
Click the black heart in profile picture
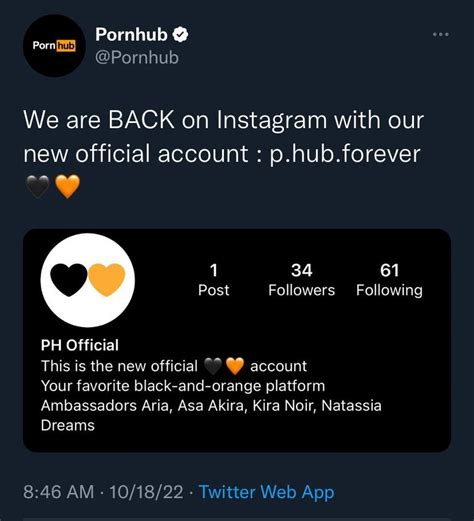[69, 280]
